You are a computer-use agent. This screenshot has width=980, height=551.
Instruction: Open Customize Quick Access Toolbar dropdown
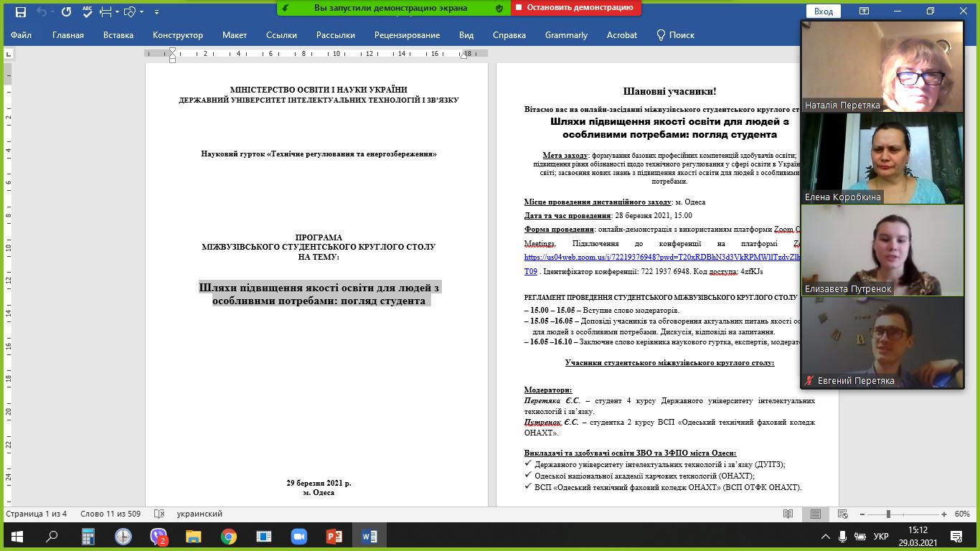[x=156, y=11]
